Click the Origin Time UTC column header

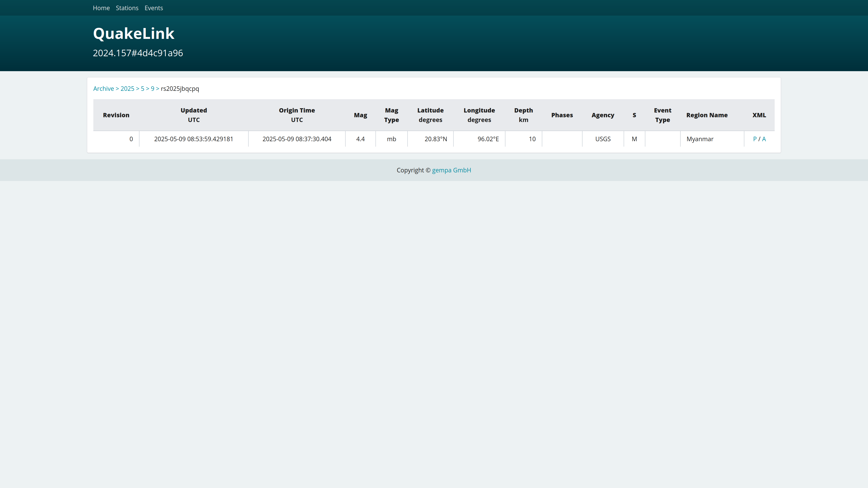297,115
